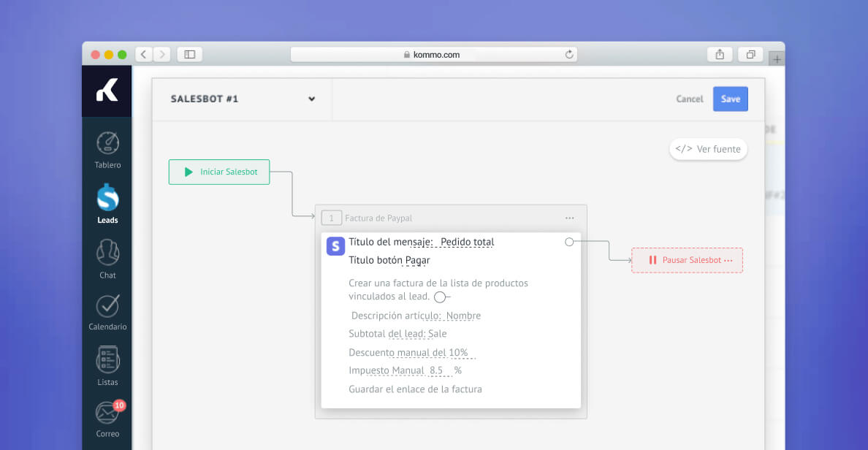
Task: Open the Calendario section
Action: [107, 312]
